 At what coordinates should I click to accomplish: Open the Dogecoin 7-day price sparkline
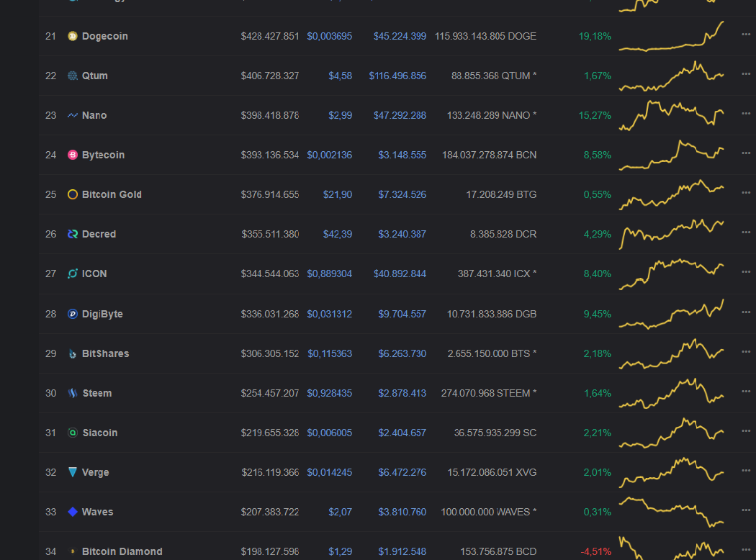pos(672,36)
